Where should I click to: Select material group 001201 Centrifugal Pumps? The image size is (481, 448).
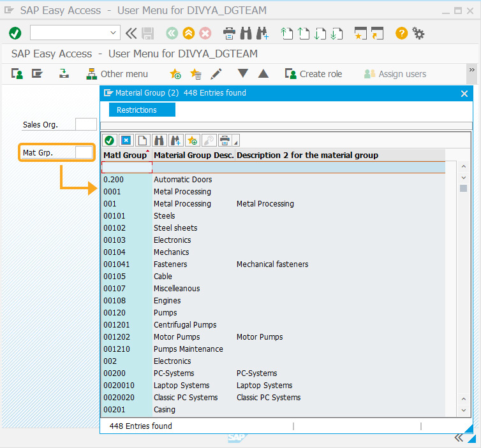pyautogui.click(x=273, y=325)
